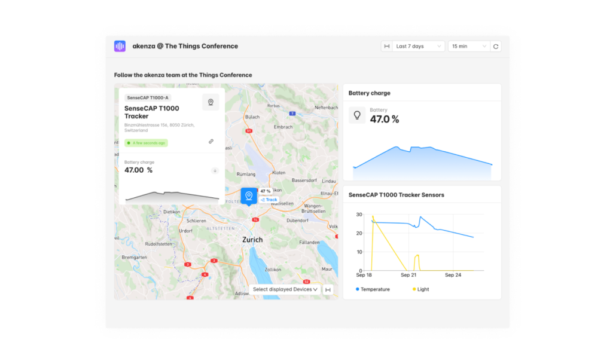Click the 47 % label on the map marker
The height and width of the screenshot is (364, 616).
pos(266,191)
